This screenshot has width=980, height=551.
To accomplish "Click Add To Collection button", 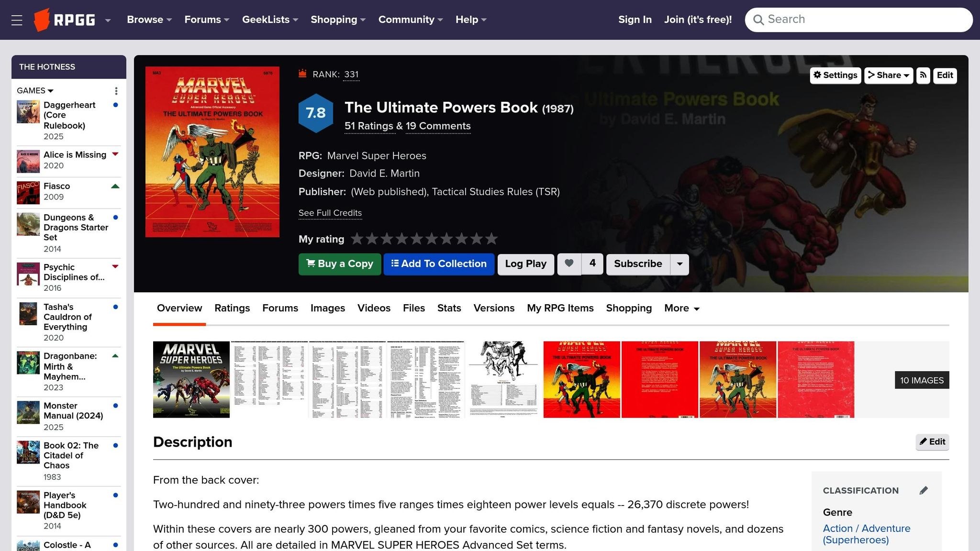I will click(438, 264).
